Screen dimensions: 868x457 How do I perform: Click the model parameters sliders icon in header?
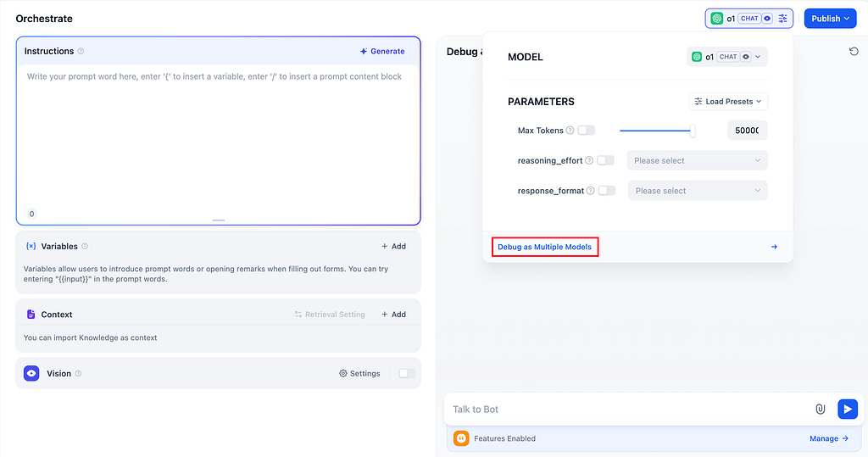pos(783,19)
